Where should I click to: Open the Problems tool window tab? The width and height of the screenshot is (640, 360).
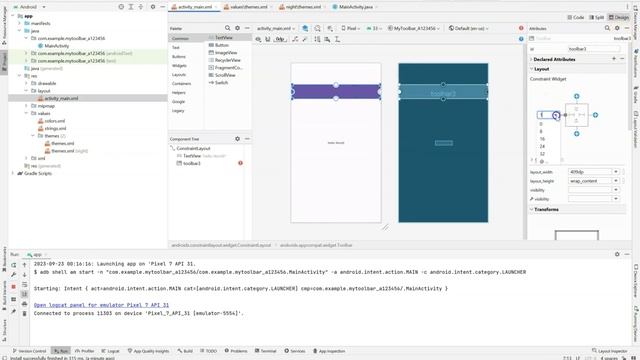(x=236, y=351)
